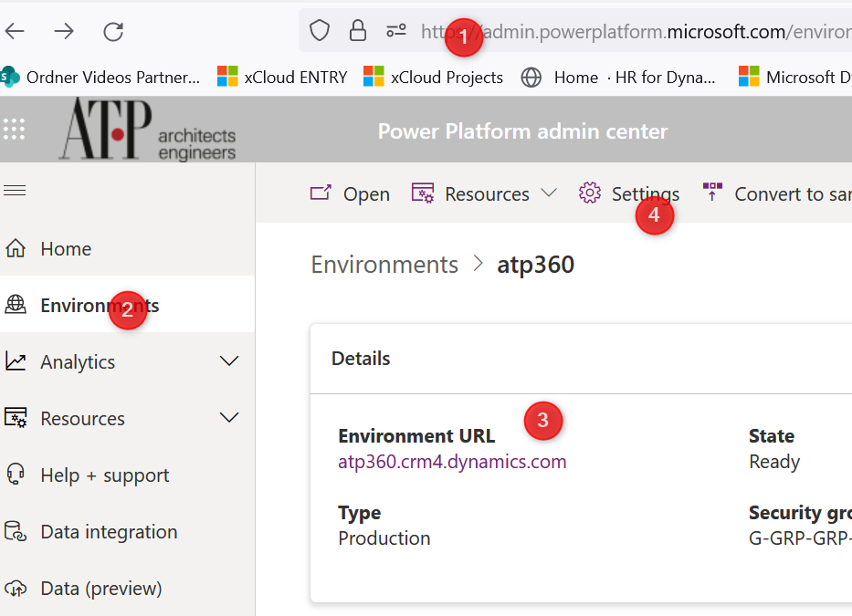Click the Resources command bar button label
Image resolution: width=852 pixels, height=616 pixels.
click(x=487, y=193)
